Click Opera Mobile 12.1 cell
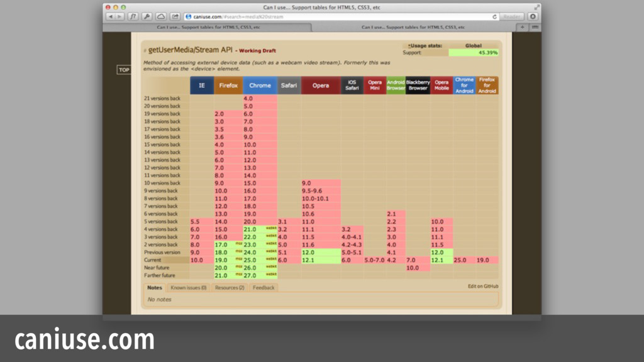Screen dimensions: 644x362 pos(441,260)
